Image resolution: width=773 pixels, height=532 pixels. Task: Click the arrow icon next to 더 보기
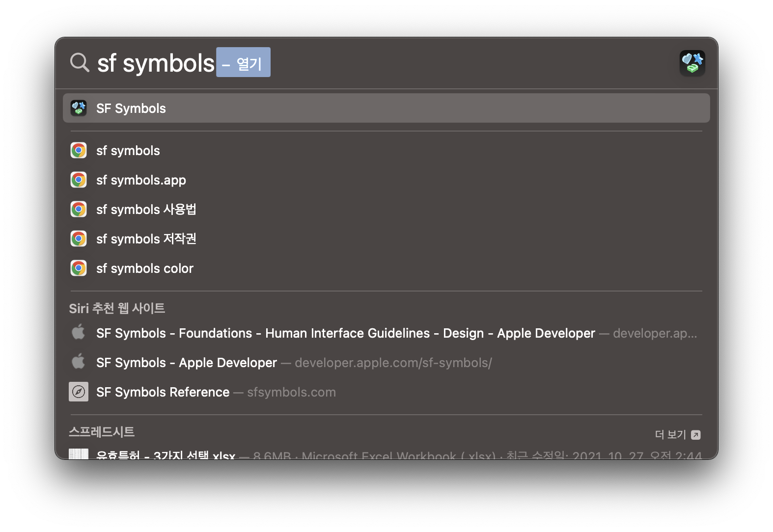pos(696,435)
